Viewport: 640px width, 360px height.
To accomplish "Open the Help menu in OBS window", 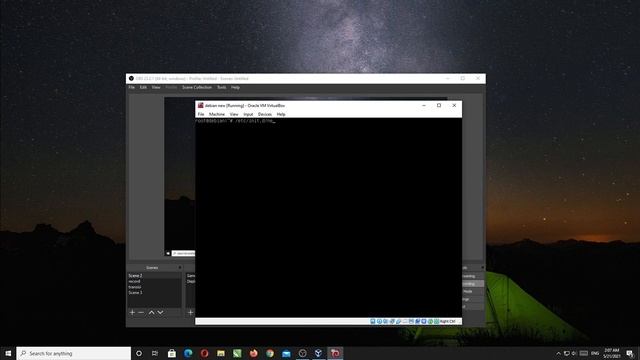I will coord(236,87).
